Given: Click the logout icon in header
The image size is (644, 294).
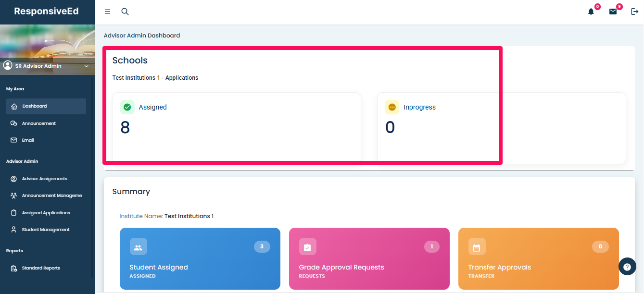Looking at the screenshot, I should point(634,12).
